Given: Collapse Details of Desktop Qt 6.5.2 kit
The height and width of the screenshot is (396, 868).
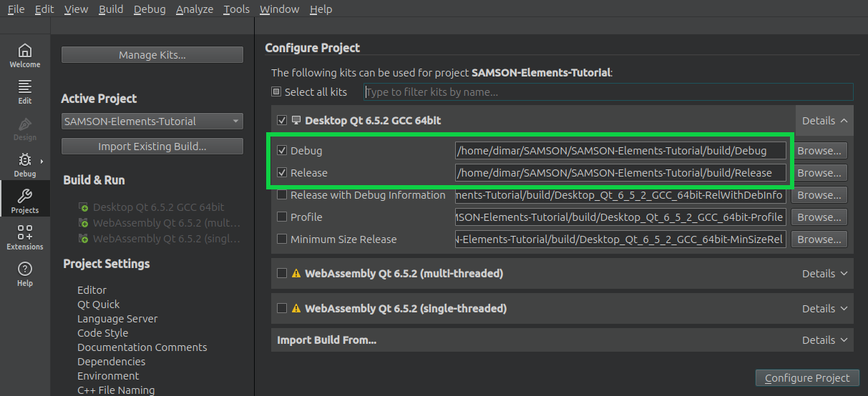Looking at the screenshot, I should tap(824, 121).
